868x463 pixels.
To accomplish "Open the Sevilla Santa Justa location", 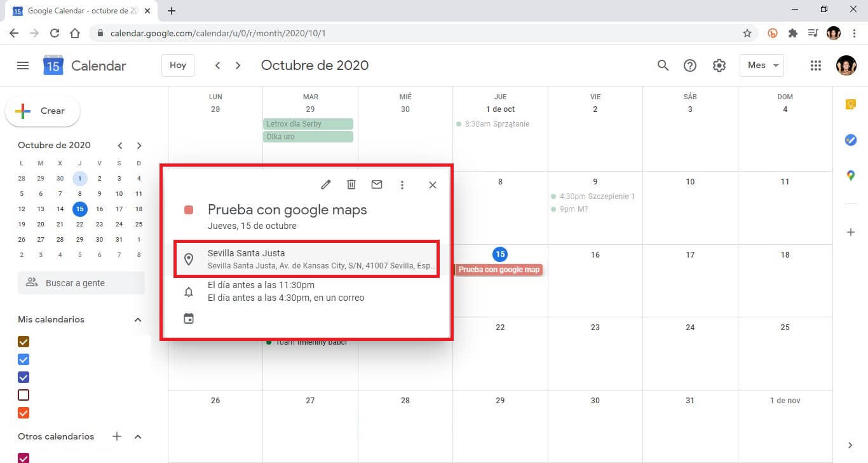I will point(307,259).
